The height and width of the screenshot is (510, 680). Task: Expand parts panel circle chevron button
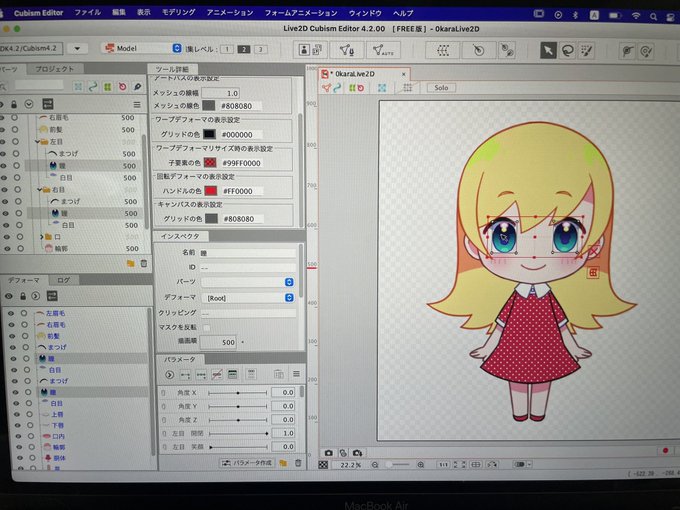29,104
